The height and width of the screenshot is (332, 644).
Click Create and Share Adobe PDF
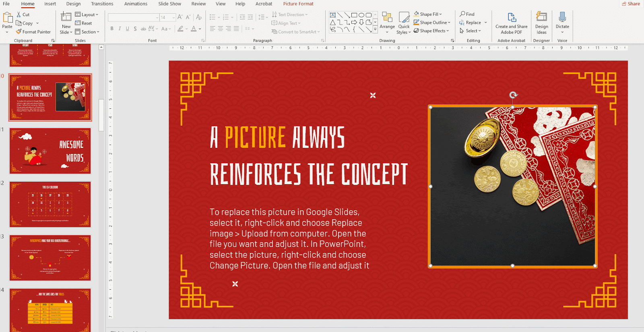pyautogui.click(x=511, y=18)
